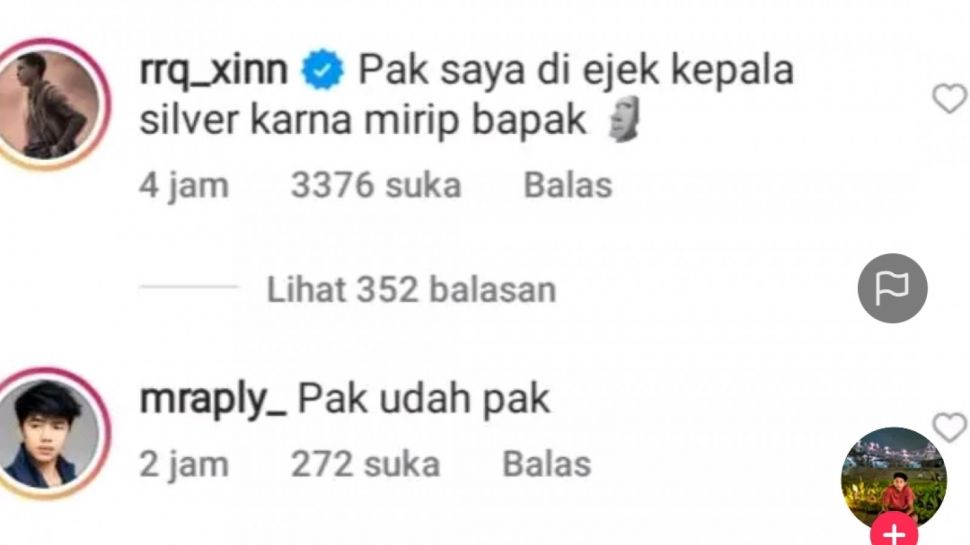This screenshot has width=970, height=545.
Task: Reply to rrq_xinn with Balas
Action: 568,184
